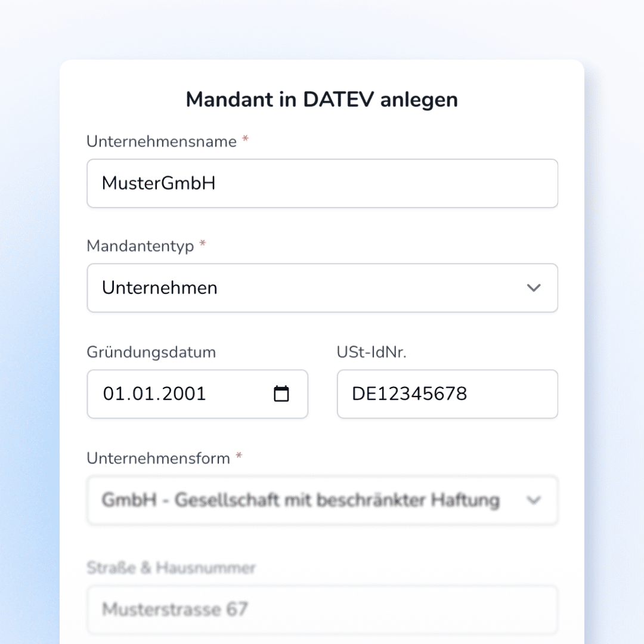Image resolution: width=644 pixels, height=644 pixels.
Task: Click the Mandantentyp label text
Action: pyautogui.click(x=140, y=246)
